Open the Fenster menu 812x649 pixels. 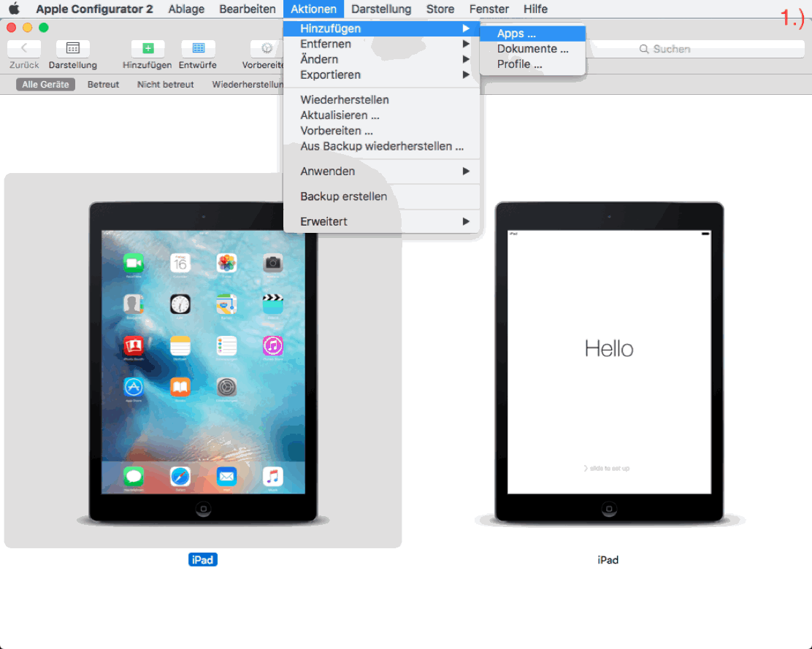[x=489, y=9]
